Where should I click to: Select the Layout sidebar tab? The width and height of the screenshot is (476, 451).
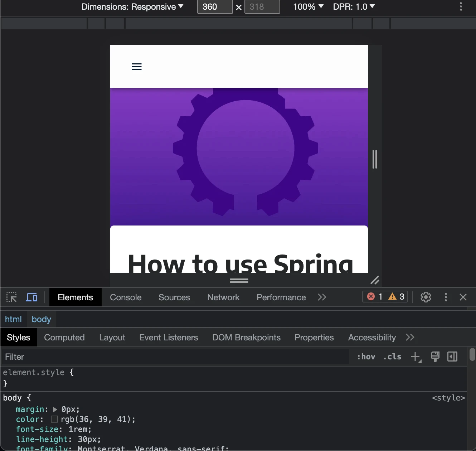112,337
